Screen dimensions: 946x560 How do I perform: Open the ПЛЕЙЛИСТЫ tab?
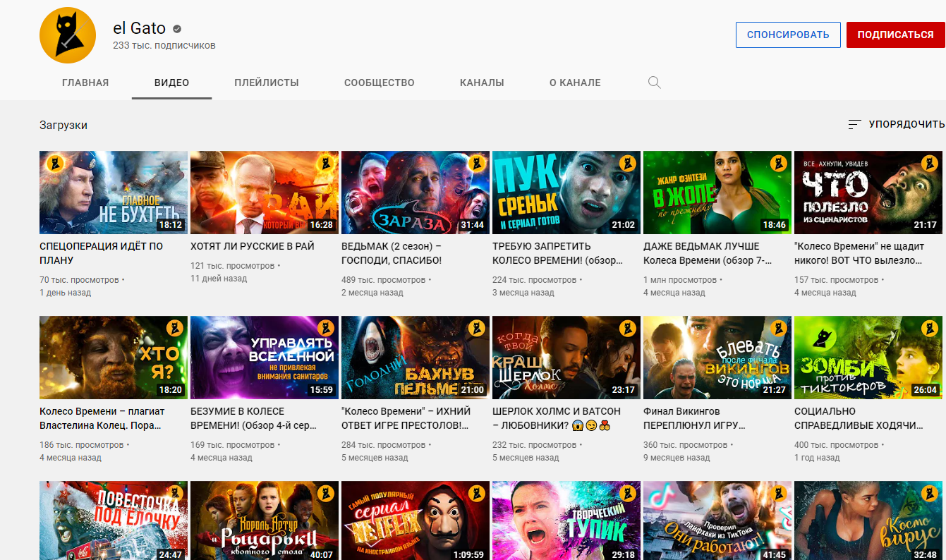click(x=267, y=83)
